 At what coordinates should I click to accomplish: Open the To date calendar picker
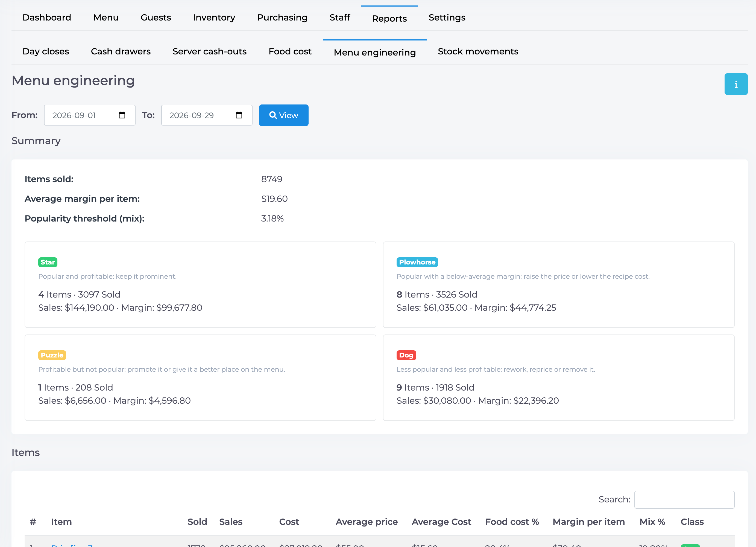[239, 115]
